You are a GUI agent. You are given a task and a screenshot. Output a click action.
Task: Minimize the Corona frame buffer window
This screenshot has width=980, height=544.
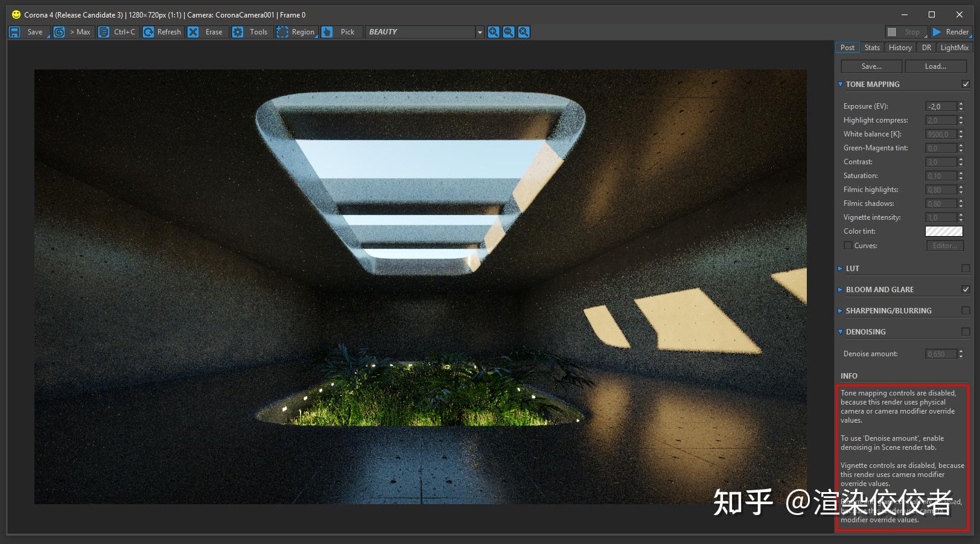tap(904, 14)
